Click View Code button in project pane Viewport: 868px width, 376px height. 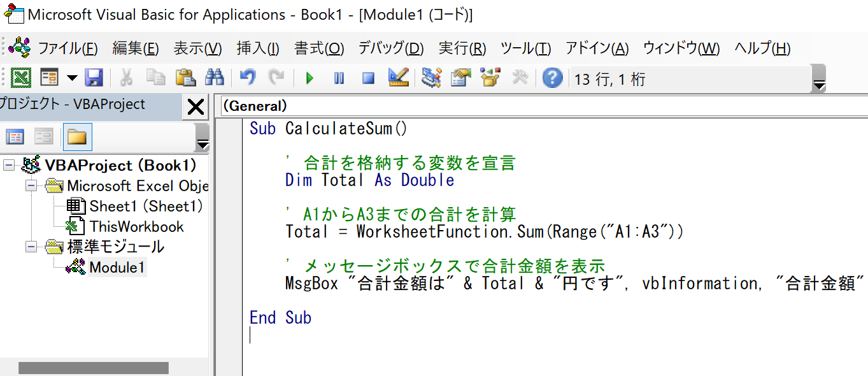point(15,137)
